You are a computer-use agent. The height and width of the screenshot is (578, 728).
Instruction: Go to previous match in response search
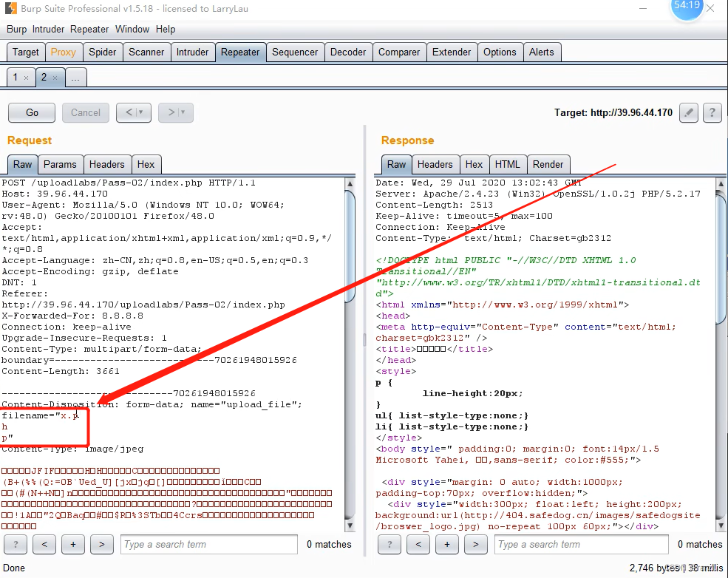418,544
